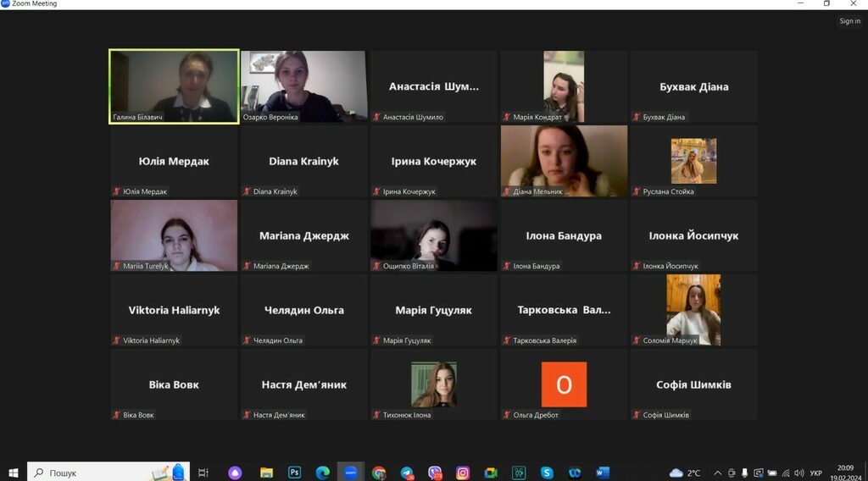Screen dimensions: 868x481
Task: Click the Sign in button
Action: [x=849, y=21]
